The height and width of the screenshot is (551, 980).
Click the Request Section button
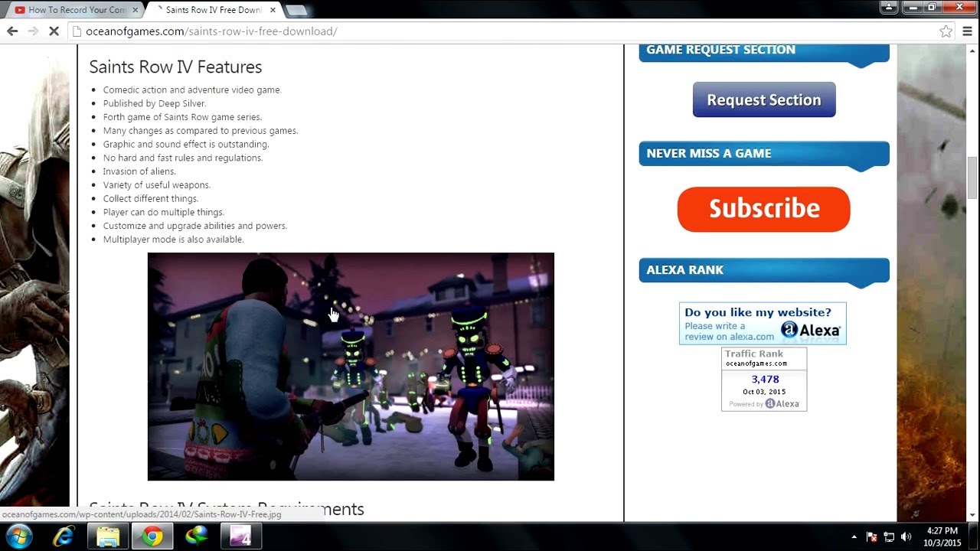click(x=764, y=100)
